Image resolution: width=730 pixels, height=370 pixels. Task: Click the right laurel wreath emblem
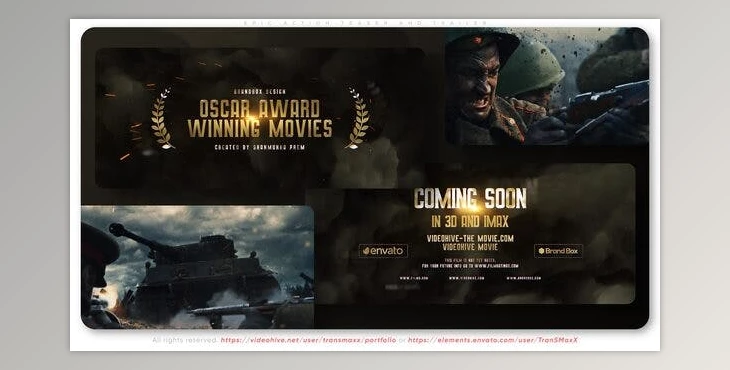pyautogui.click(x=358, y=119)
